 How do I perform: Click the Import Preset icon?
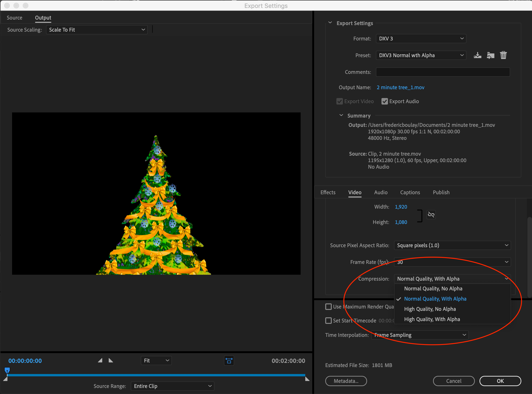click(490, 55)
